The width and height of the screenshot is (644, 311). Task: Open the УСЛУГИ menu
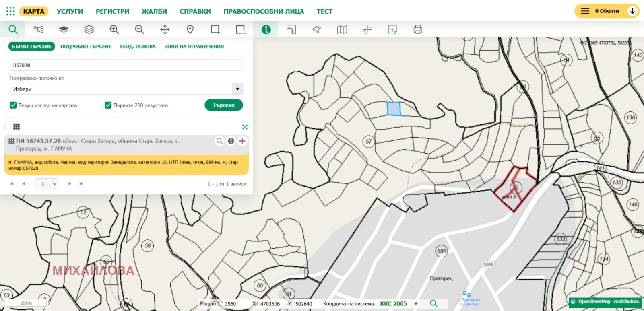tap(70, 11)
